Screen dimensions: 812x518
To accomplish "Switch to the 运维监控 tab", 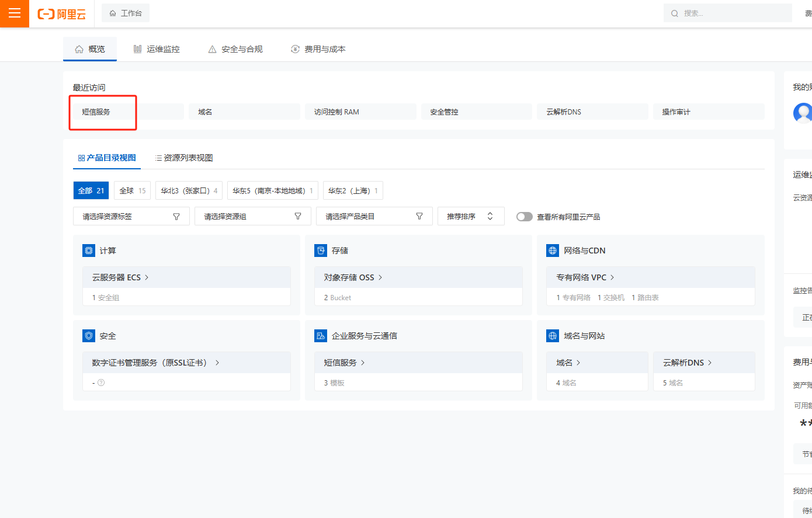I will point(157,49).
